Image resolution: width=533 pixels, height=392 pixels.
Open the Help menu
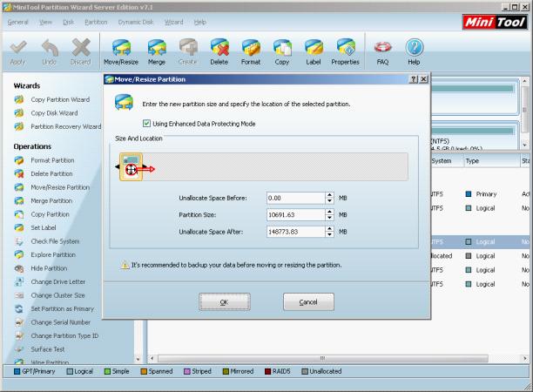[x=200, y=22]
